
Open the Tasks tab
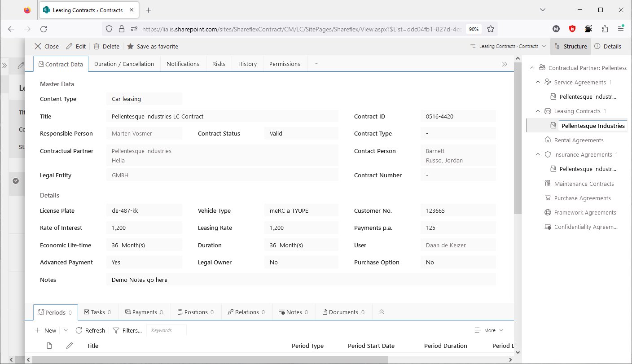click(98, 312)
